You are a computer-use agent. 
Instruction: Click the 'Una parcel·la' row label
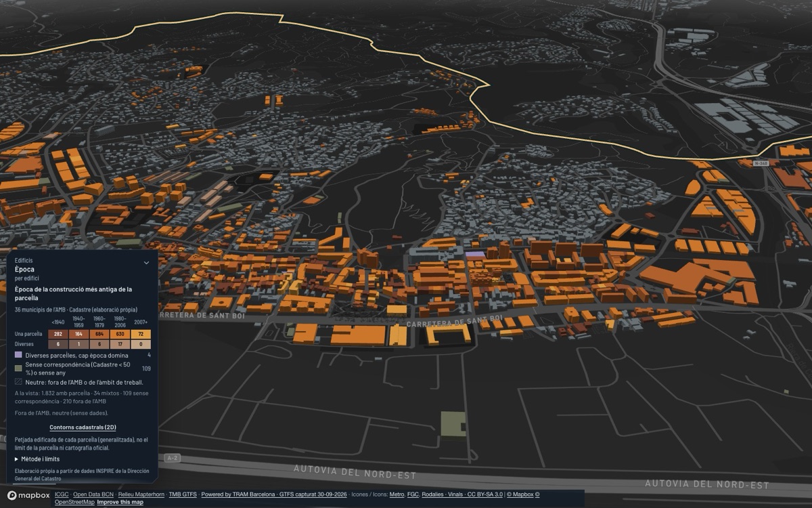point(28,334)
